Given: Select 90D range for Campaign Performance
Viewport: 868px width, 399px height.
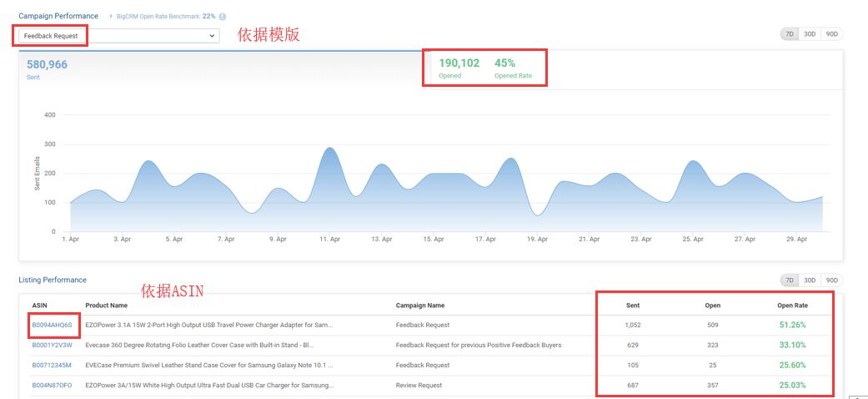Looking at the screenshot, I should (x=831, y=34).
